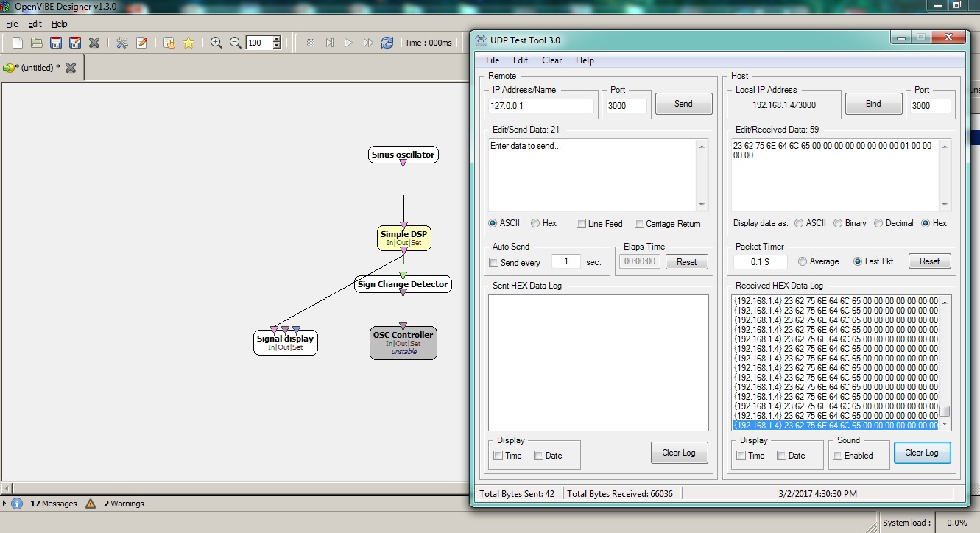Viewport: 980px width, 533px height.
Task: Zoom in with the magnifier plus icon
Action: coord(216,43)
